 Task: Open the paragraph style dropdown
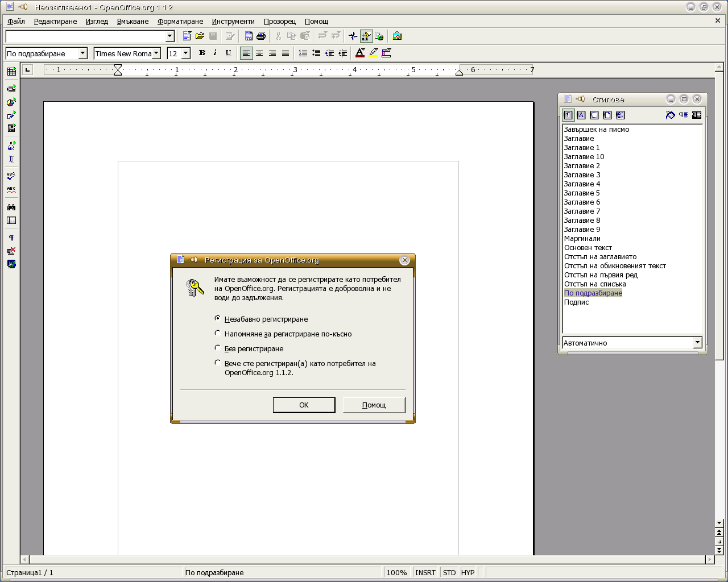coord(82,53)
